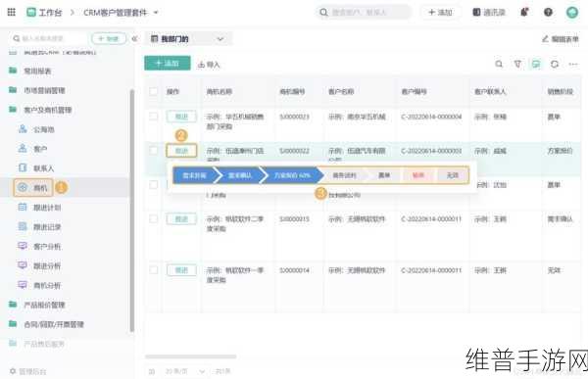Open the user avatar menu
Viewport: 588px width, 379px height.
click(x=572, y=13)
